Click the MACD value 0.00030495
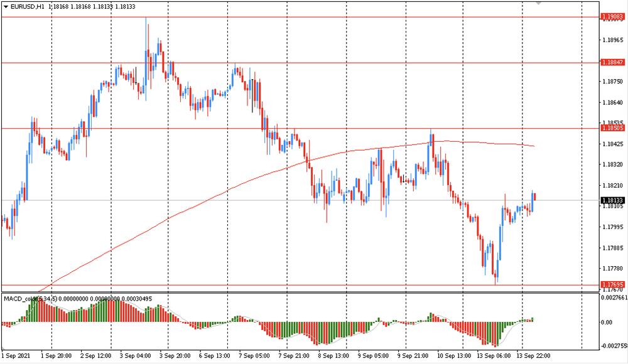This screenshot has width=628, height=364. coord(136,299)
